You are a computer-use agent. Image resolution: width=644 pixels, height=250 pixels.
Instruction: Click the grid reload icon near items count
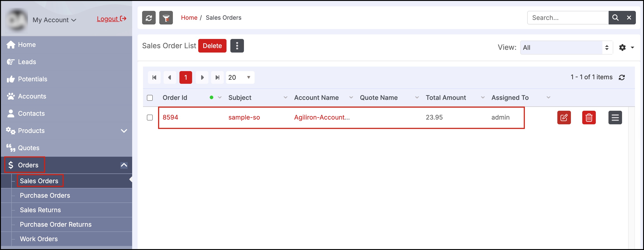622,77
